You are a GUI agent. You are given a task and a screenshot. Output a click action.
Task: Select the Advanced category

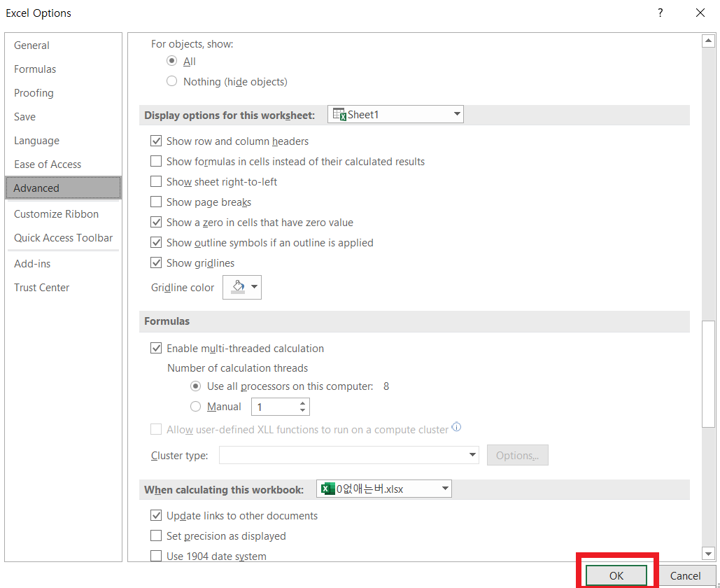(64, 188)
